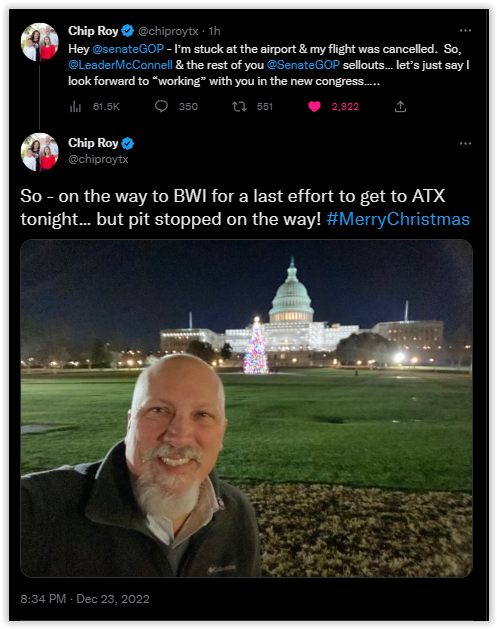
Task: Open the @senateGOP mention after Hey
Action: [128, 49]
